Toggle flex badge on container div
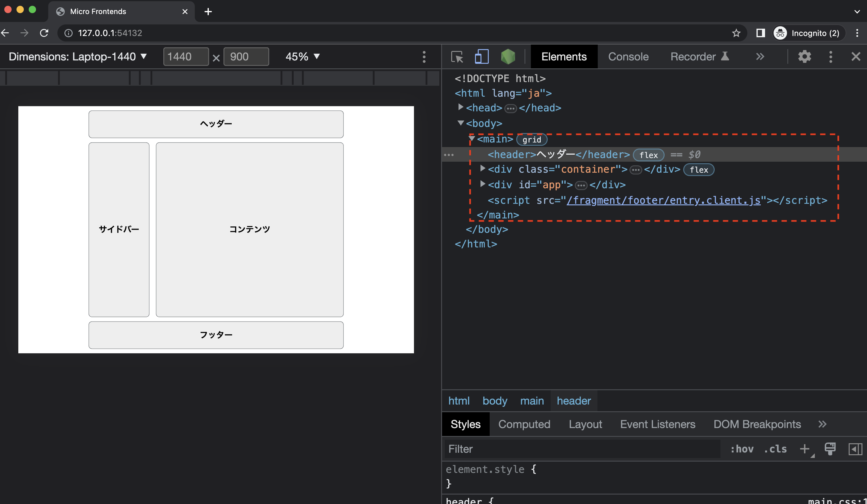Screen dimensions: 867x504 point(699,170)
